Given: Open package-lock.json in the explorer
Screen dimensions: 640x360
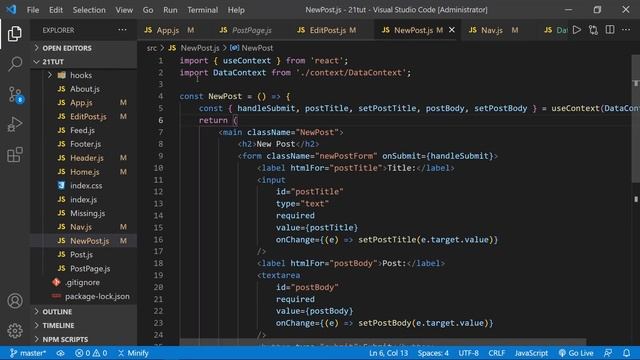Looking at the screenshot, I should coord(84,296).
